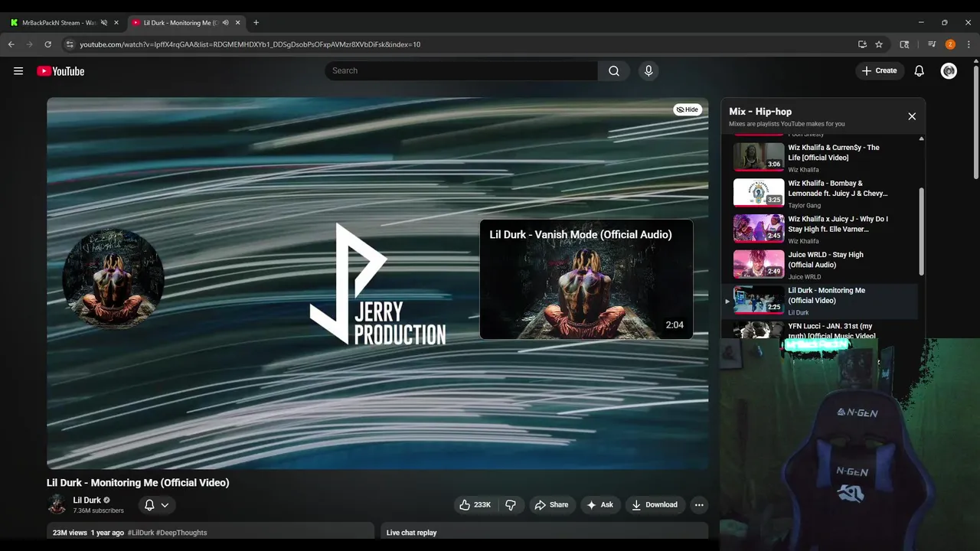Open Google Lens search icon in toolbar
Image resolution: width=980 pixels, height=551 pixels.
coord(904,44)
